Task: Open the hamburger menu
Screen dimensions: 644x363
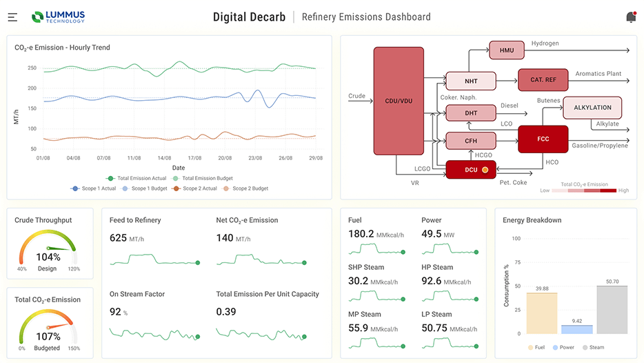Action: pyautogui.click(x=12, y=17)
